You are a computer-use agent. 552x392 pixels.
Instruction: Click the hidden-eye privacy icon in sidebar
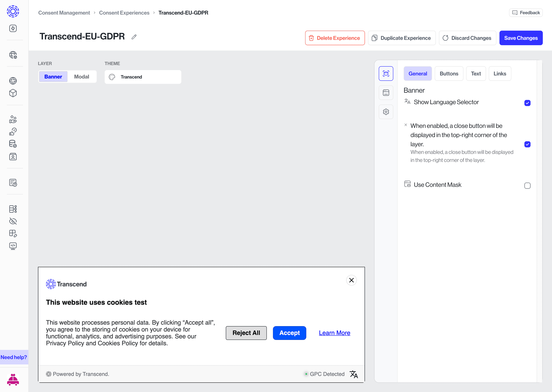[13, 221]
